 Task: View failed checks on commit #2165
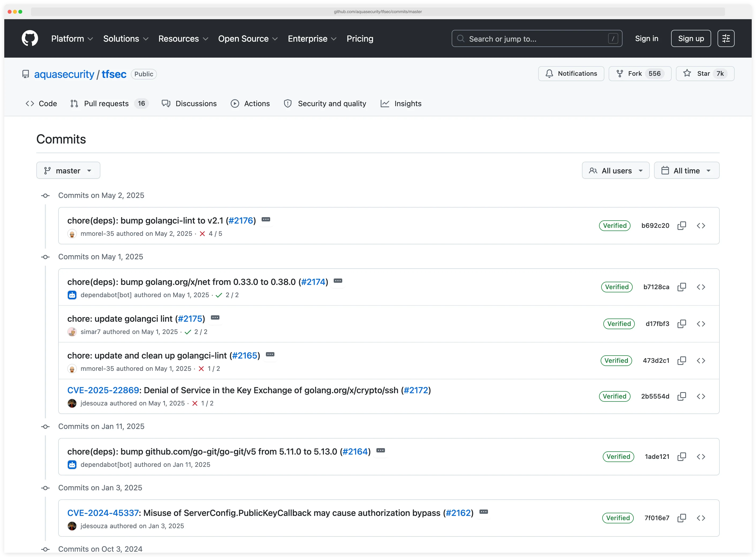(x=209, y=368)
